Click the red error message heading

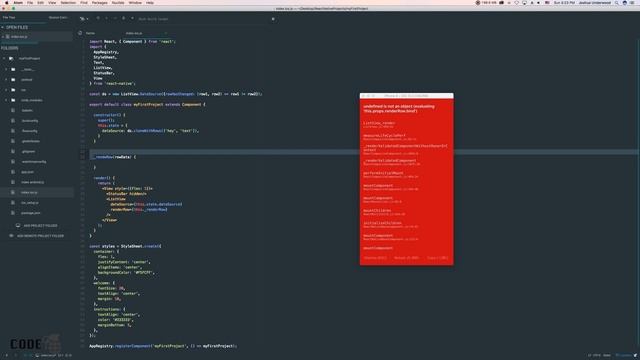pyautogui.click(x=399, y=109)
